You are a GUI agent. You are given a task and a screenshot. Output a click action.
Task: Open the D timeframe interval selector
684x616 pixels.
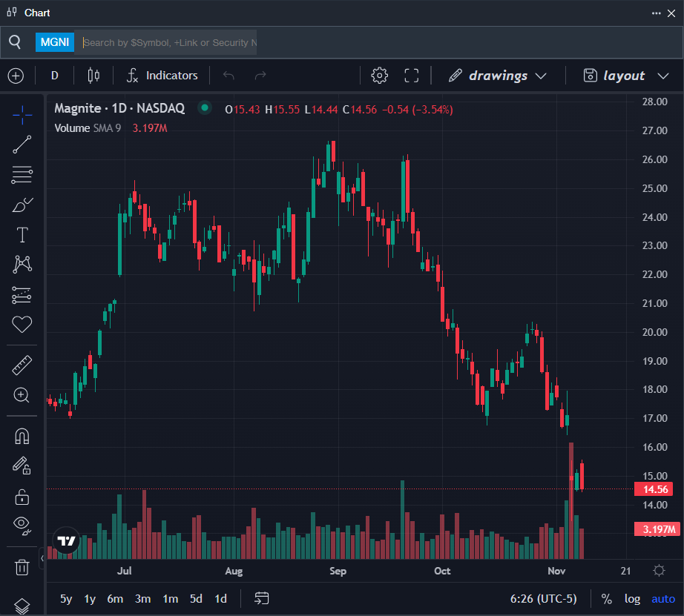coord(54,76)
